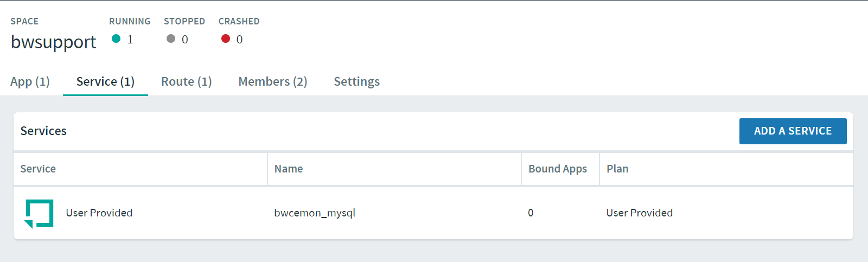Click the green Running status dot

pyautogui.click(x=116, y=39)
